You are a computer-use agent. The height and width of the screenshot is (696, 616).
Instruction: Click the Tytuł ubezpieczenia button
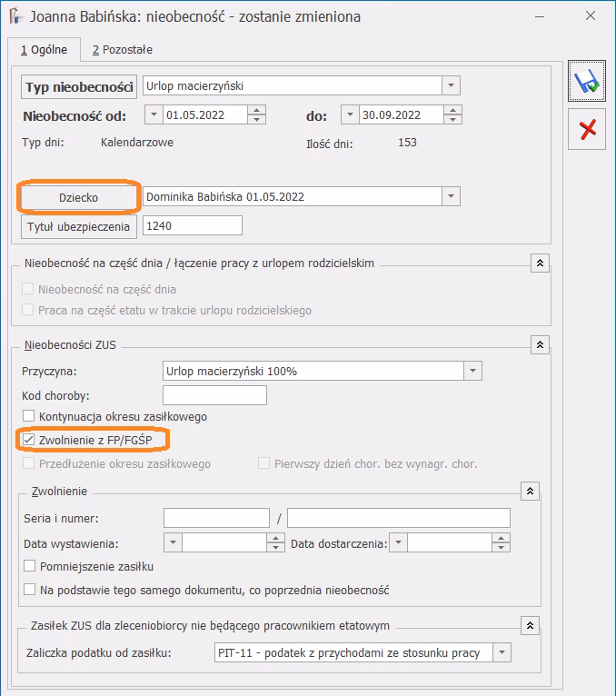click(x=79, y=226)
